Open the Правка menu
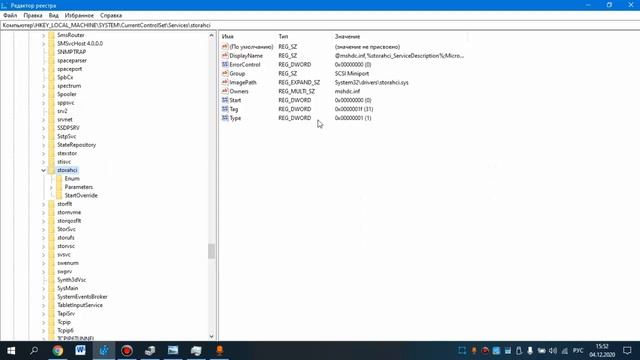The width and height of the screenshot is (640, 360). click(33, 16)
